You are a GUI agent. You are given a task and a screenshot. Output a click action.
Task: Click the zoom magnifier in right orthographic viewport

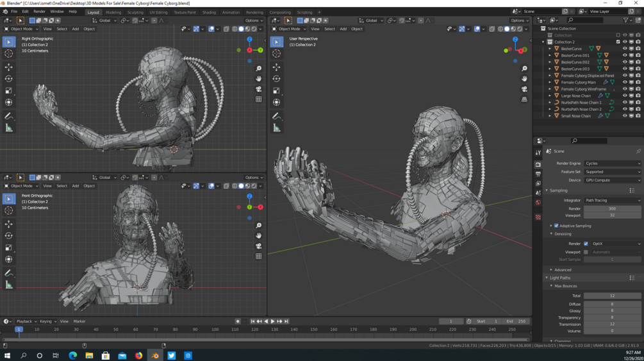258,69
